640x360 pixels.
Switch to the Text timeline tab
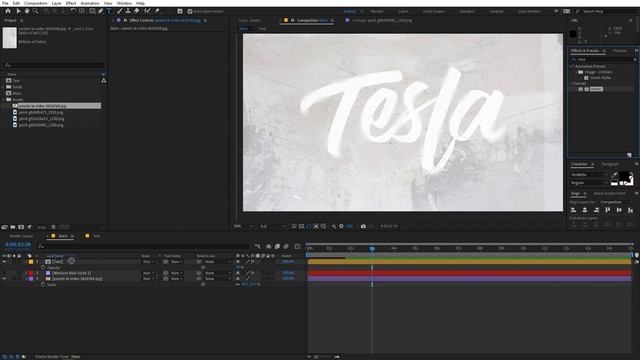[96, 236]
